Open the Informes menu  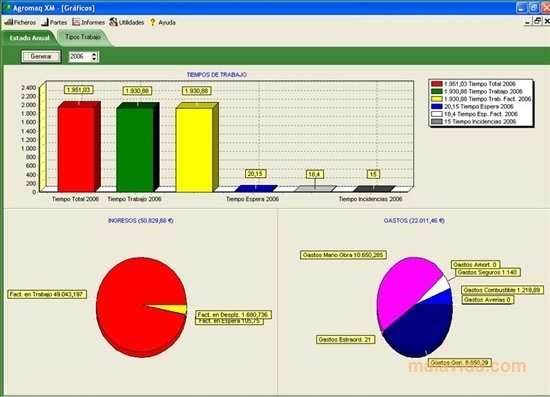88,22
